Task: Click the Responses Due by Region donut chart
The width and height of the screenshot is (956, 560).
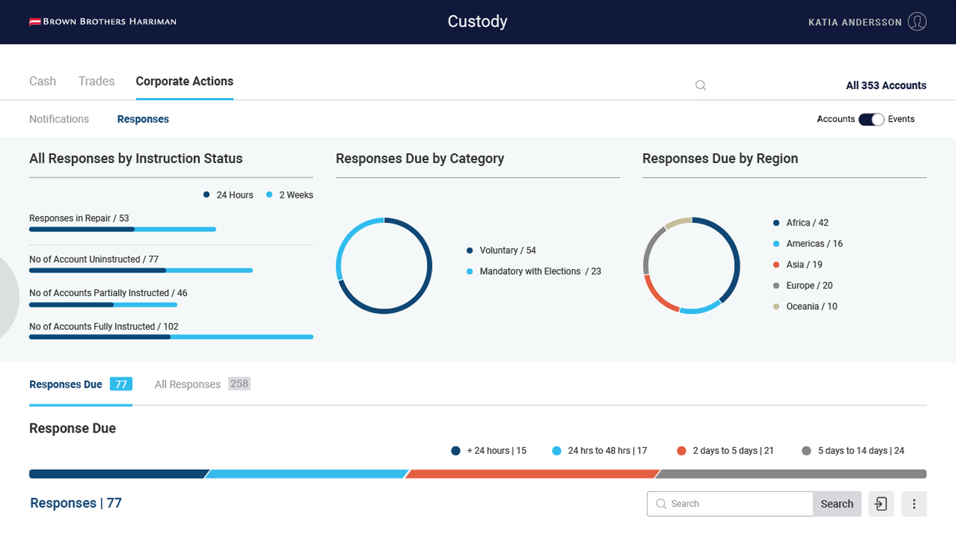Action: [x=691, y=265]
